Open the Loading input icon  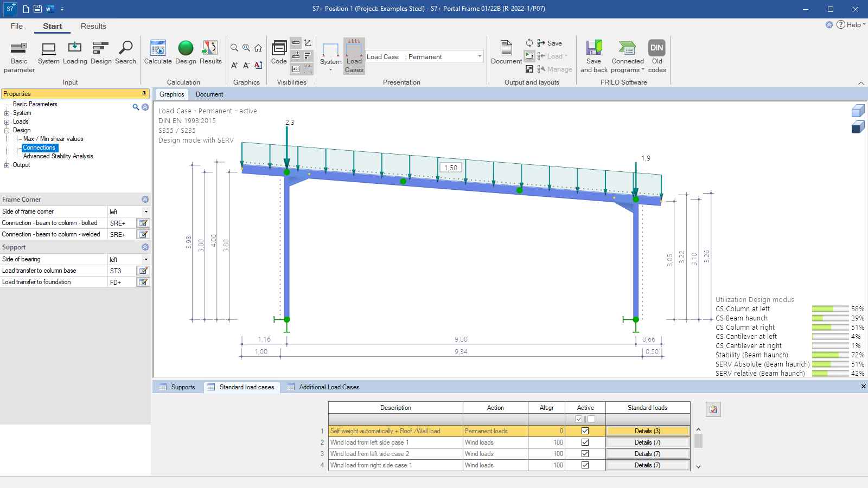click(75, 53)
